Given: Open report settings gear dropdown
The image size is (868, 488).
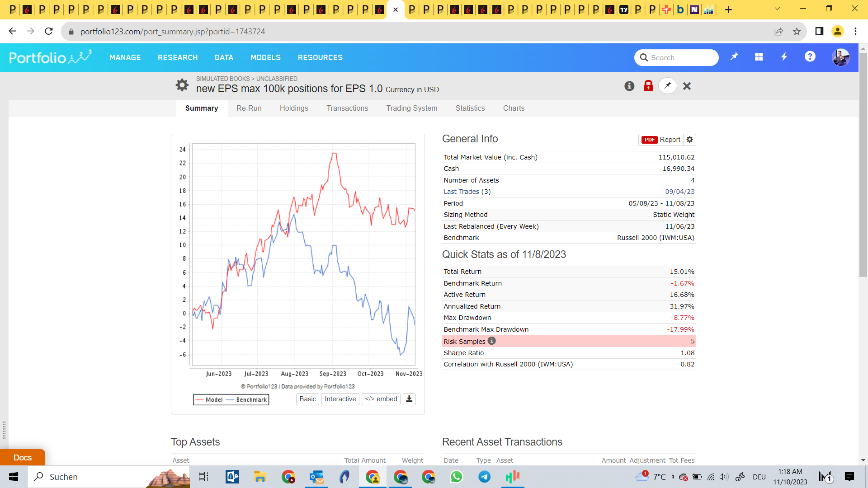Looking at the screenshot, I should click(690, 140).
